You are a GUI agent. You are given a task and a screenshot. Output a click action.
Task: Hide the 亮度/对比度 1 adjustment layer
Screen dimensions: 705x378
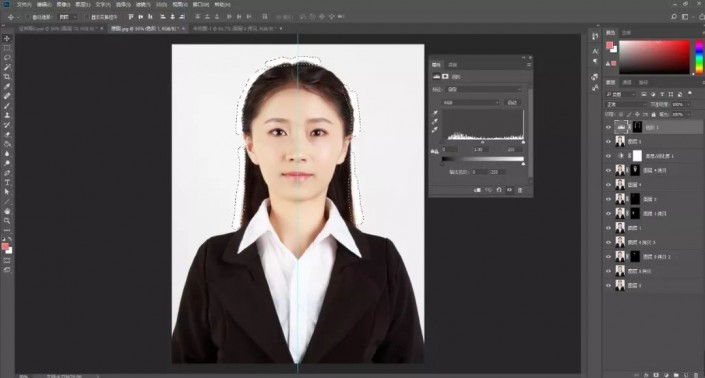pos(608,156)
